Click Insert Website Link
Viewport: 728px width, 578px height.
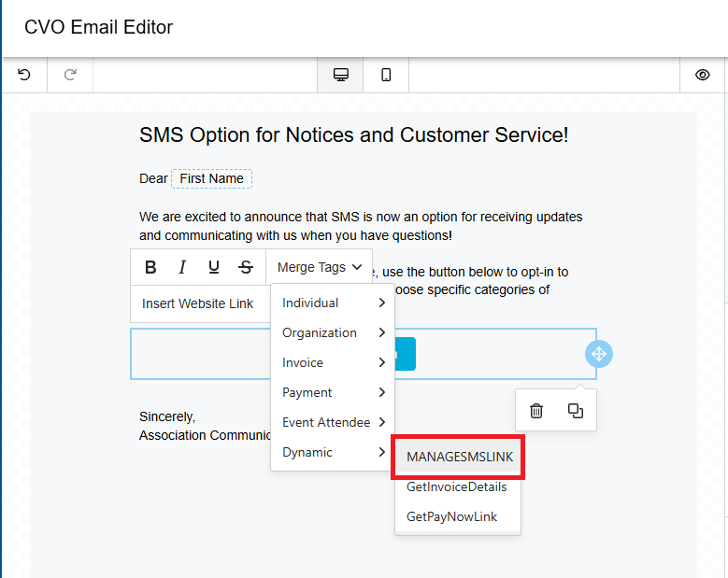click(x=197, y=303)
